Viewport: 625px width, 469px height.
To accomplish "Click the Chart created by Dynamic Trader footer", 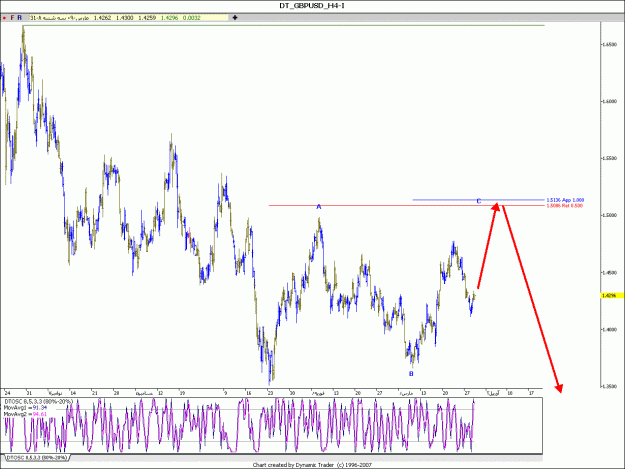I will (312, 465).
